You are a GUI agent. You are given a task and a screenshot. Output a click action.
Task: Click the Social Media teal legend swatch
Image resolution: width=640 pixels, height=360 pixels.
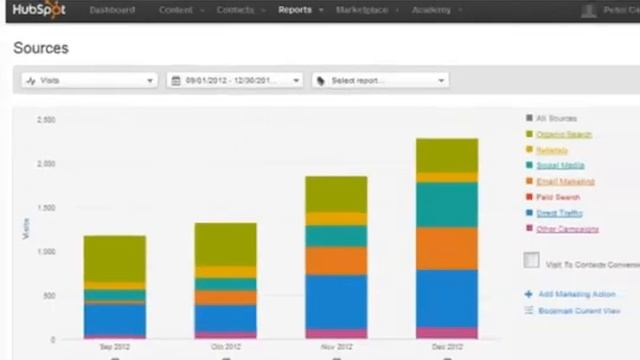[529, 165]
